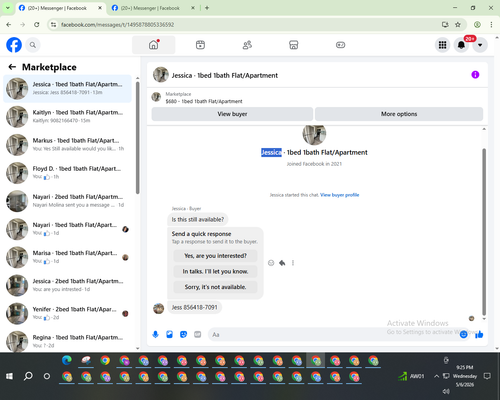The image size is (500, 400).
Task: Bookmark this page with star icon
Action: tap(458, 24)
